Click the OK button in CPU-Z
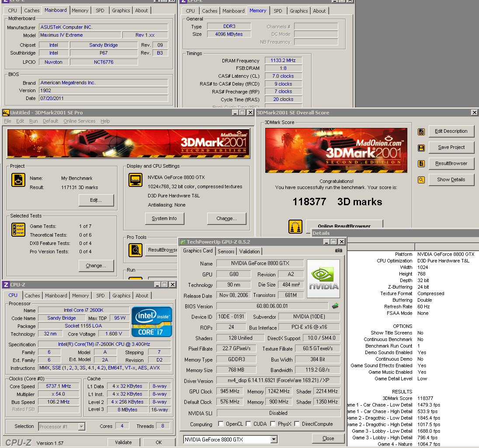Viewport: 479px width, 448px height. (x=159, y=442)
